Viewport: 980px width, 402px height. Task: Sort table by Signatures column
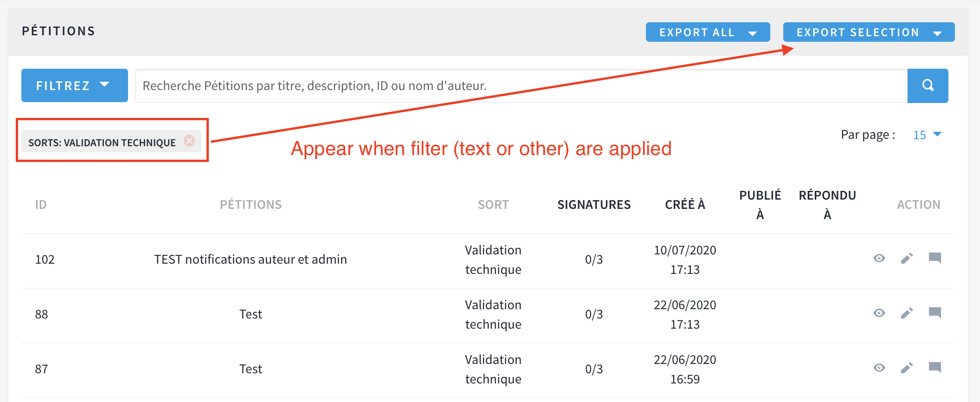tap(594, 205)
